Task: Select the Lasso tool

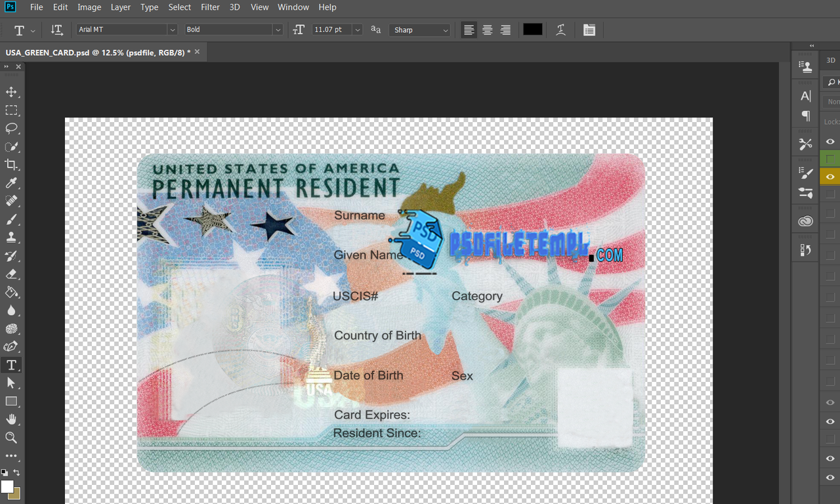Action: coord(11,129)
